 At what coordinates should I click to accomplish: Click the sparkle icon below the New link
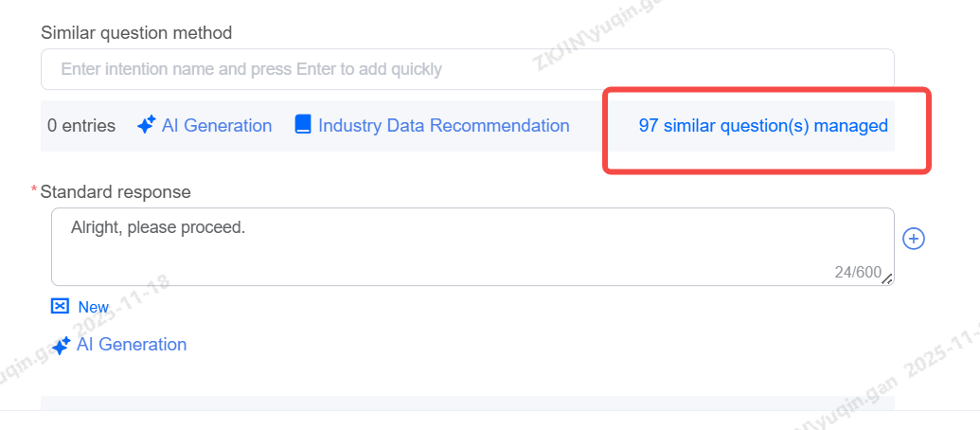pyautogui.click(x=61, y=346)
